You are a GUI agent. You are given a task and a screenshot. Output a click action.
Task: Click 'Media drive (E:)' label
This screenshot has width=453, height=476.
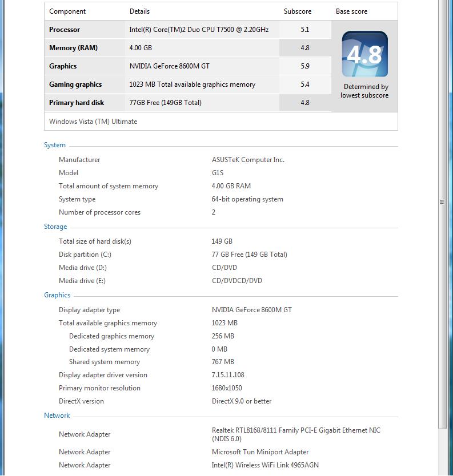point(82,280)
